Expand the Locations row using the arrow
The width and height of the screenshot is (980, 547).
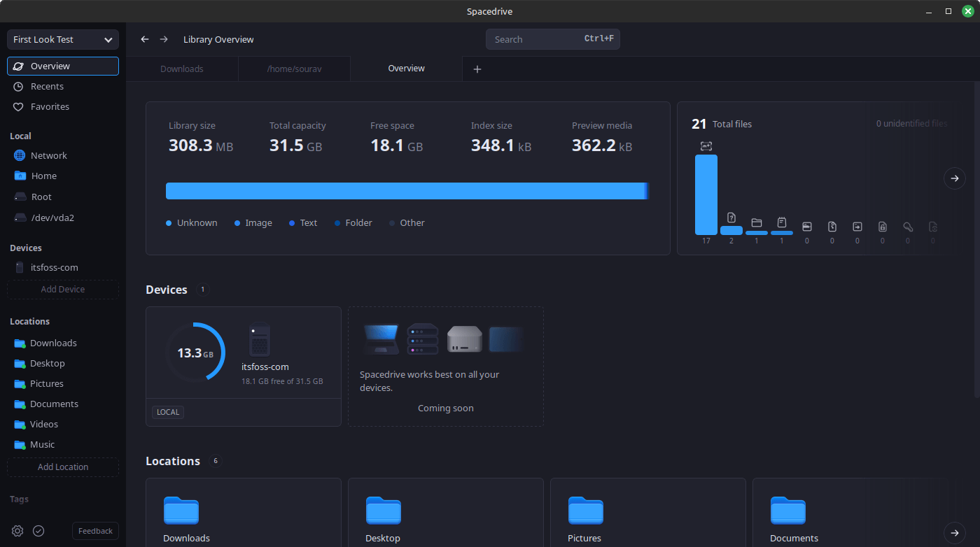pos(954,532)
